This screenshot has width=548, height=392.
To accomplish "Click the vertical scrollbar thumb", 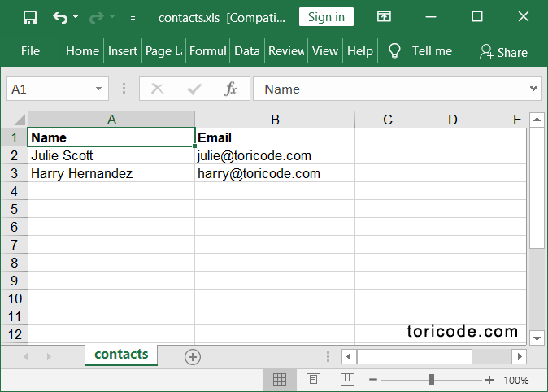I will (x=537, y=188).
